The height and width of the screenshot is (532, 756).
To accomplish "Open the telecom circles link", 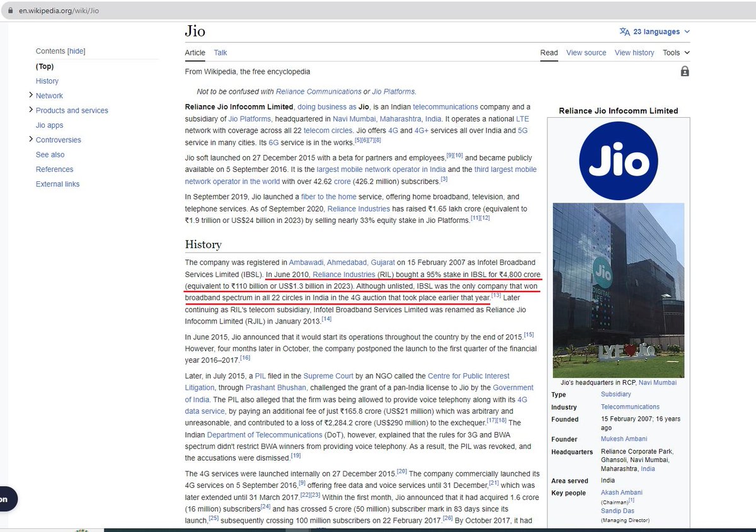I will pyautogui.click(x=328, y=131).
